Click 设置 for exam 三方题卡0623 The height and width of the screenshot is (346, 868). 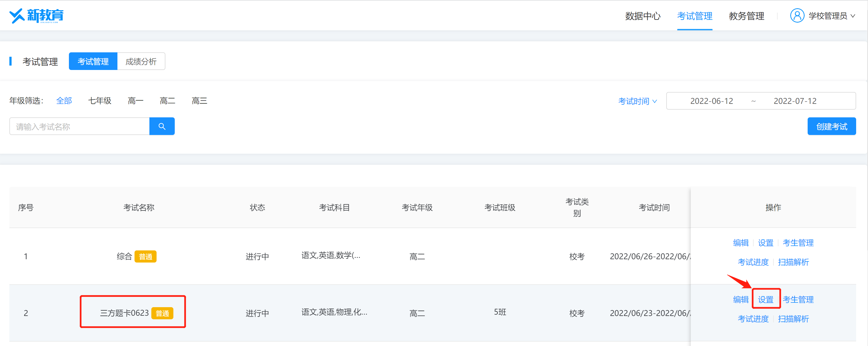(765, 299)
